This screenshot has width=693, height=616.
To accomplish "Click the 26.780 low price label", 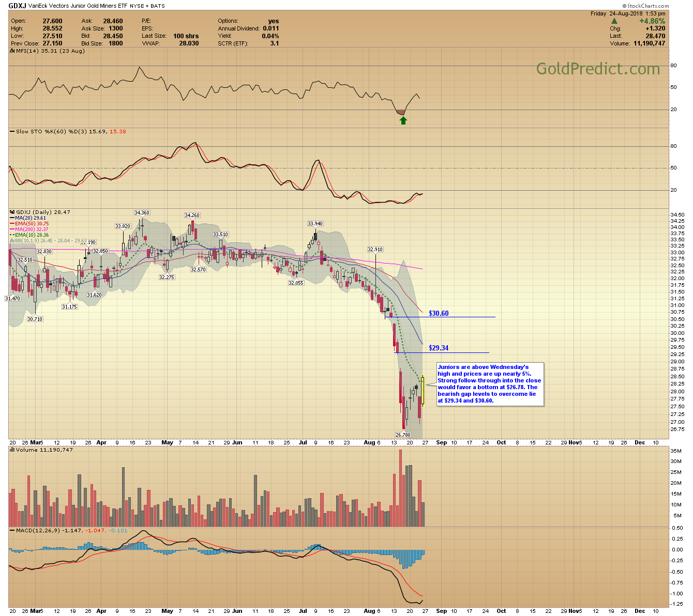I will click(x=403, y=435).
